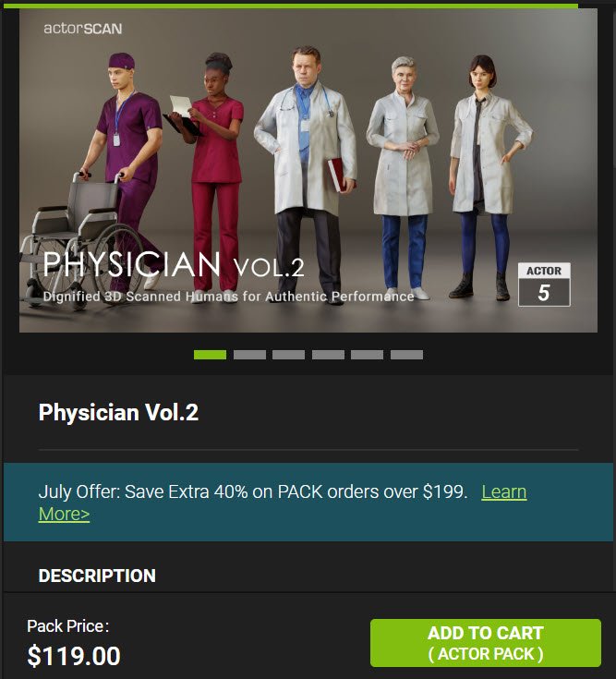Click the $119.00 pack price
The image size is (616, 679).
point(74,656)
